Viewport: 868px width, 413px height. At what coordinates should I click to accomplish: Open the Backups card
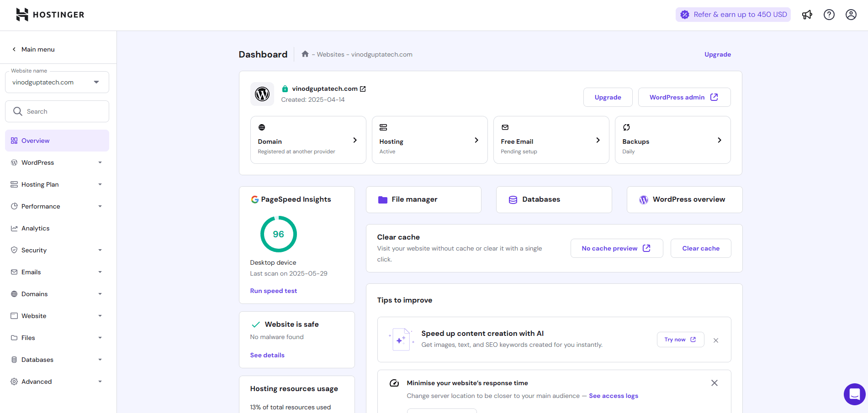[673, 140]
